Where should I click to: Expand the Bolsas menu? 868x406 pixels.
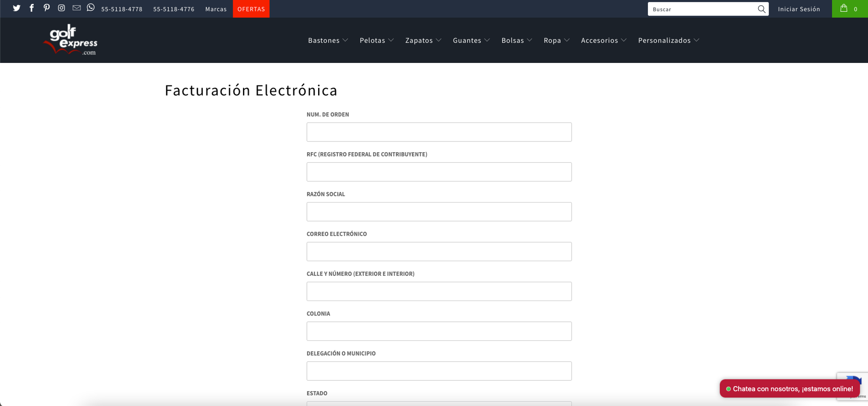coord(517,40)
